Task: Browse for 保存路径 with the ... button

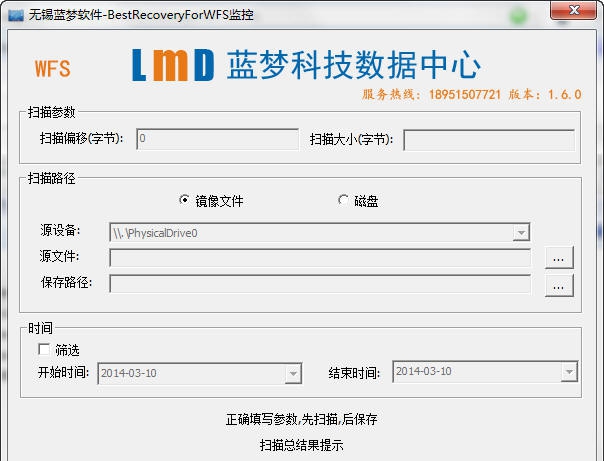Action: [x=559, y=285]
